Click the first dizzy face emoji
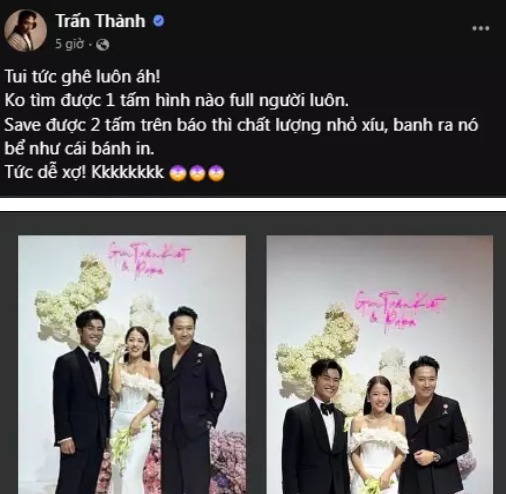 point(178,173)
